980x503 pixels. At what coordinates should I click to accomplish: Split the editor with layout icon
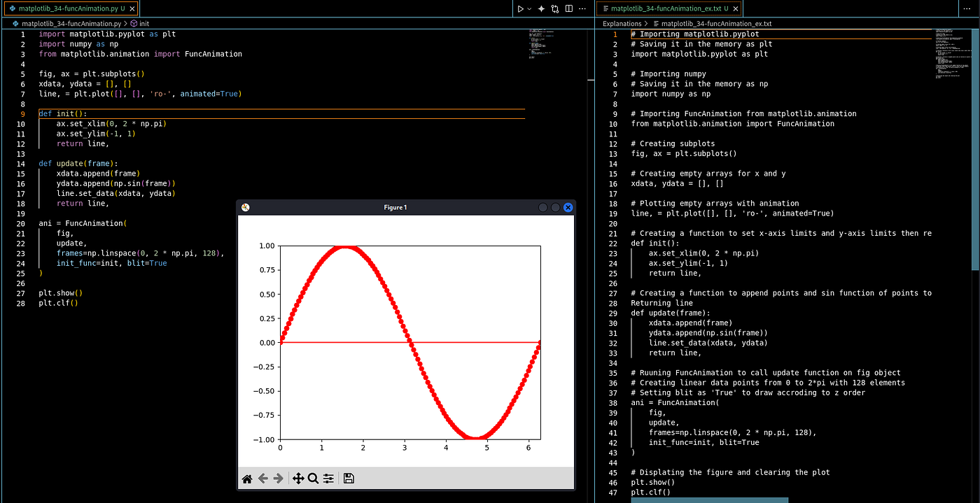[568, 9]
